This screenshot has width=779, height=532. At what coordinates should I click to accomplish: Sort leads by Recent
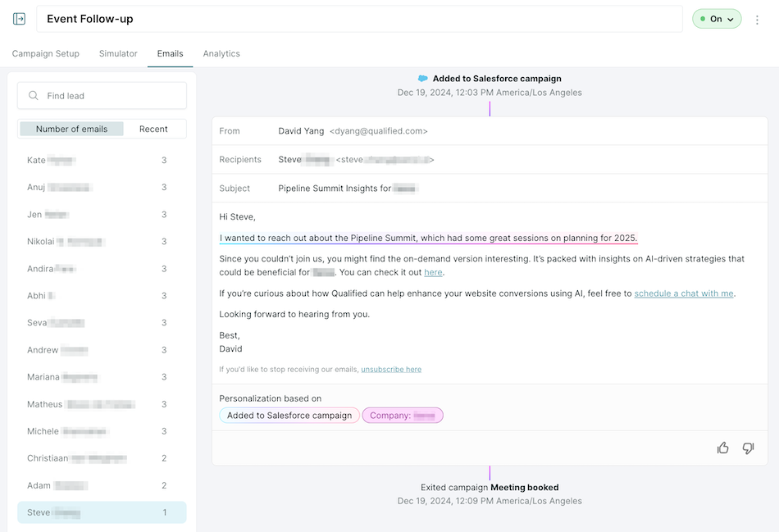point(153,129)
